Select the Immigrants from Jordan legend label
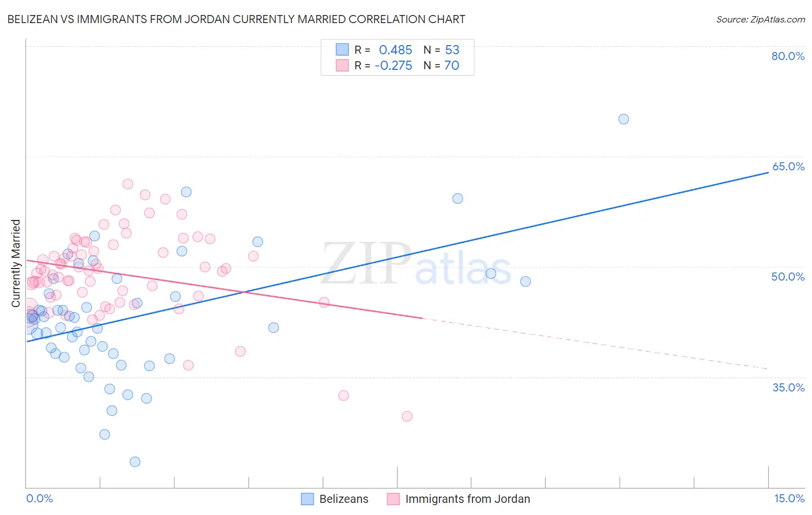Image resolution: width=812 pixels, height=515 pixels. click(468, 499)
